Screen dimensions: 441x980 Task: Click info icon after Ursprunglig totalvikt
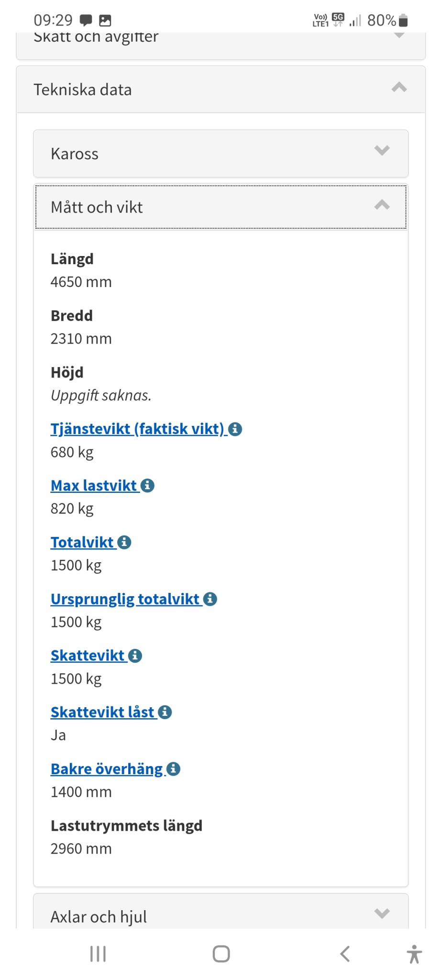(210, 599)
